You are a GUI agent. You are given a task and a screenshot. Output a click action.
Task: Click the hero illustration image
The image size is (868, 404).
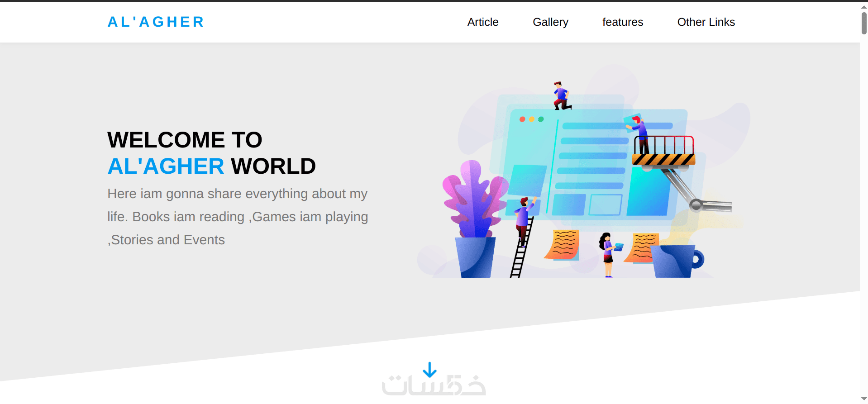pos(583,172)
